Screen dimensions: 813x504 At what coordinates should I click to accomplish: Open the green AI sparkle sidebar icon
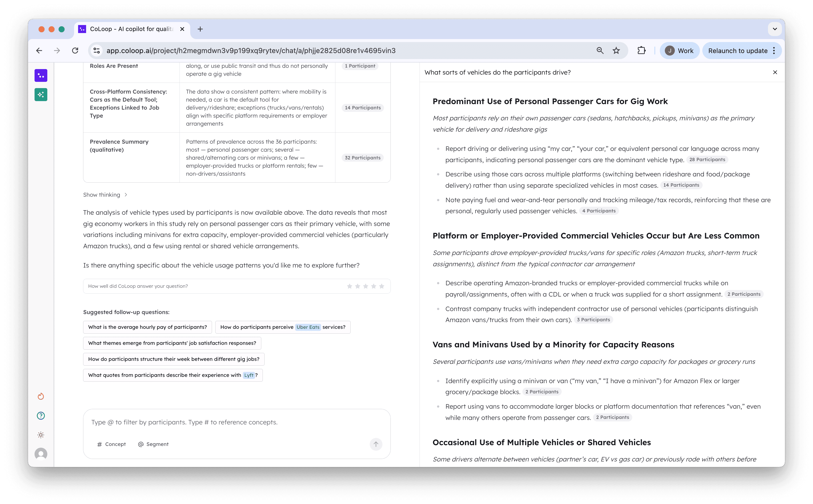41,95
